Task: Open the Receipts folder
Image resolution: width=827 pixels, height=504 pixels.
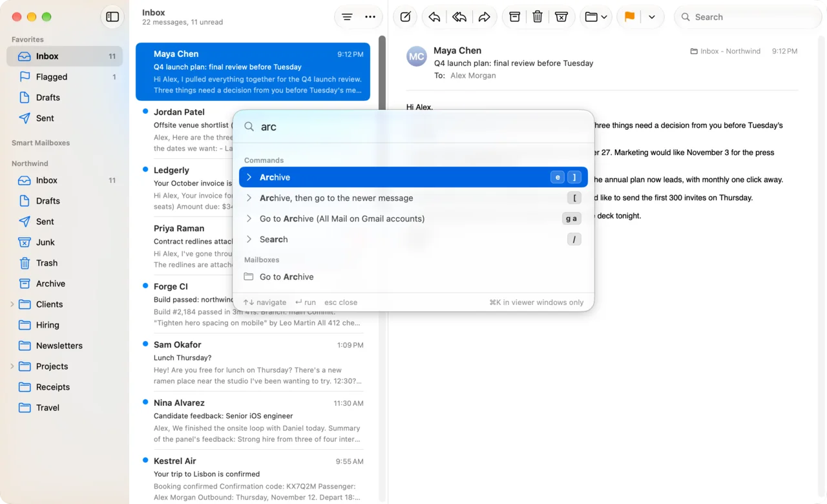Action: (x=65, y=387)
